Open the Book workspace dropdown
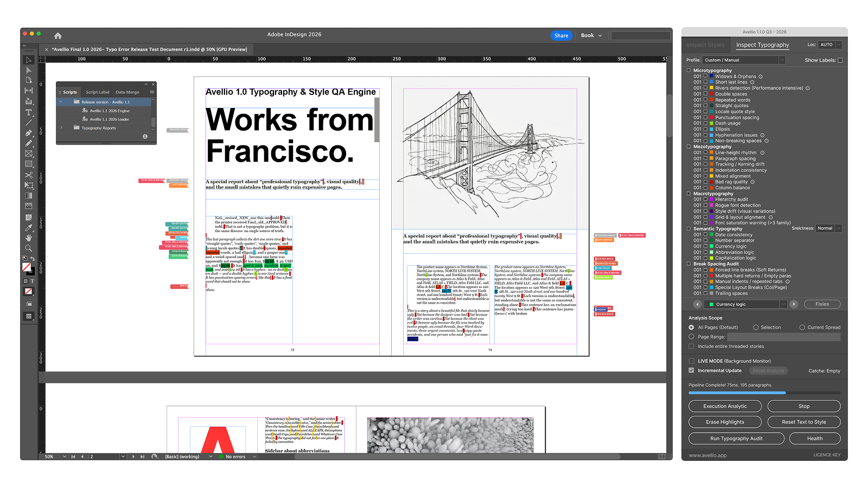The height and width of the screenshot is (488, 868). pos(591,35)
